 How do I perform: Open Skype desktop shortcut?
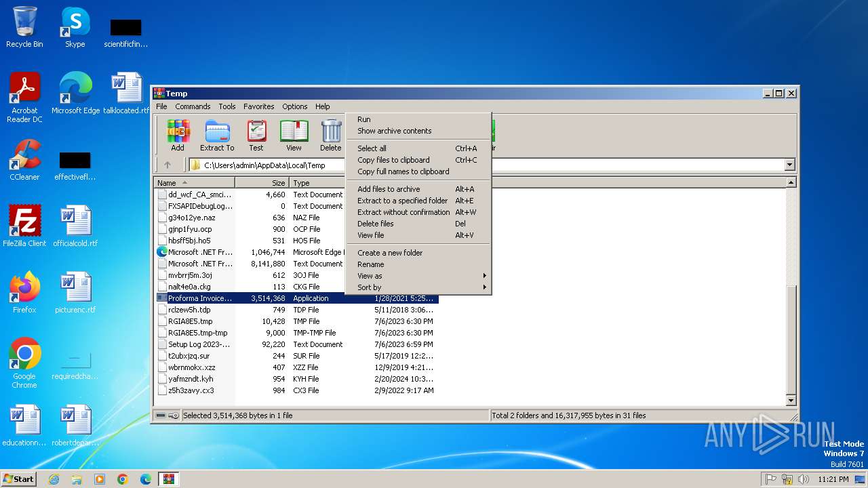pyautogui.click(x=75, y=27)
